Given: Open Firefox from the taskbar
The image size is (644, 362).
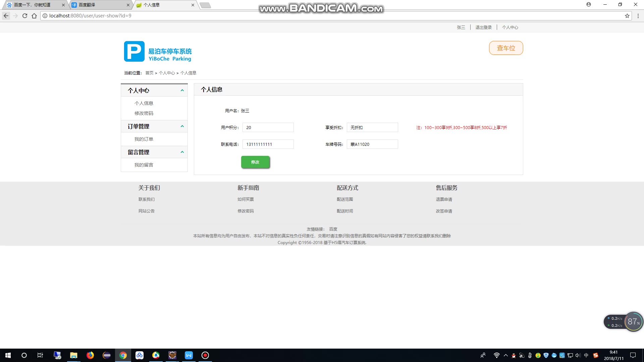Looking at the screenshot, I should point(90,355).
